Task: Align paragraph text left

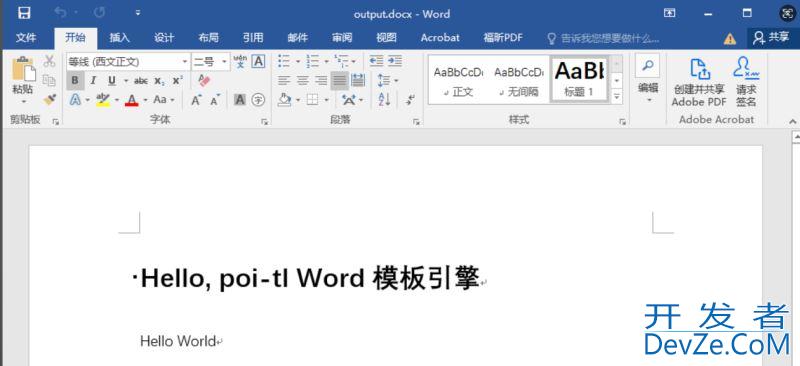Action: pos(284,81)
